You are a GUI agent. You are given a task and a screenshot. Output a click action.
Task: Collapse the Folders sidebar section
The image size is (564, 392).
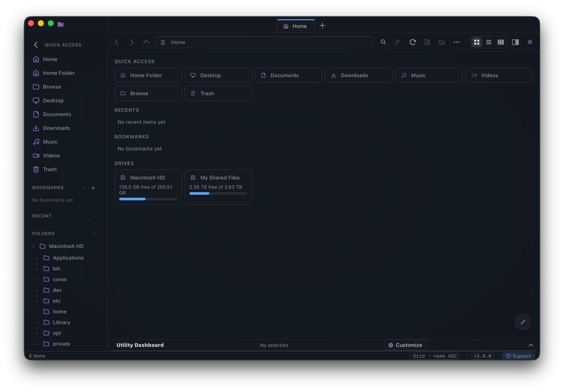pos(94,234)
